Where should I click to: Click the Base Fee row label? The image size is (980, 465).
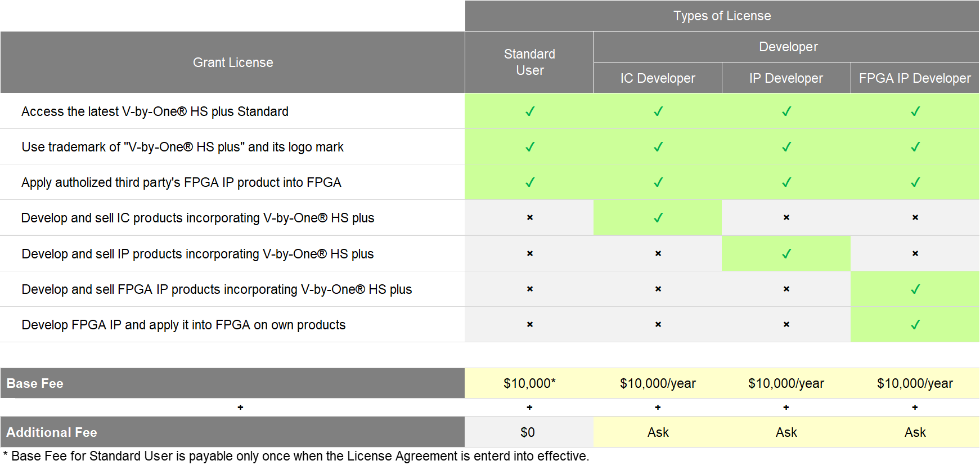(35, 383)
